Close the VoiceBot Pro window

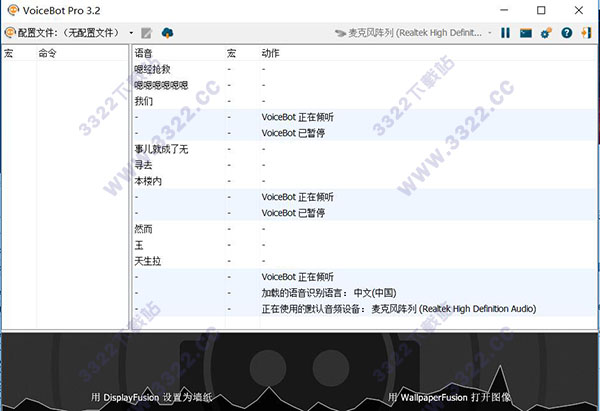[579, 10]
